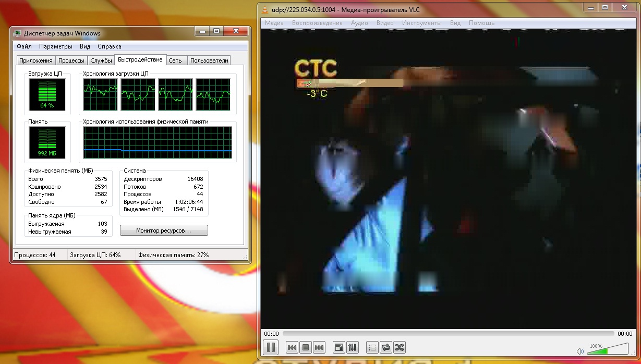The height and width of the screenshot is (364, 641).
Task: Expand the Аудио menu in VLC
Action: point(359,23)
